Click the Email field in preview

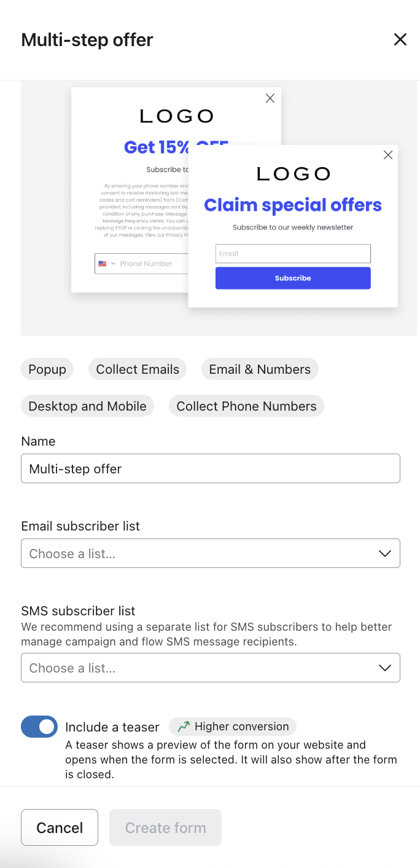(293, 253)
